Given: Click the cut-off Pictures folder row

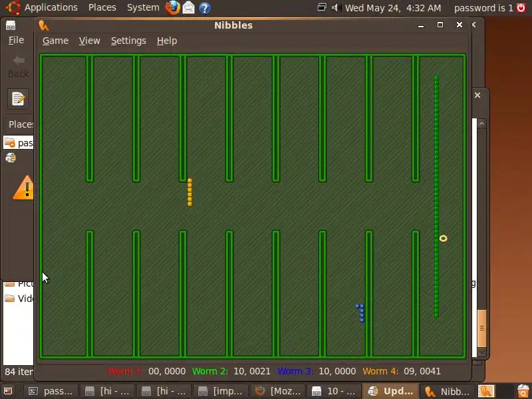Looking at the screenshot, I should tap(19, 283).
